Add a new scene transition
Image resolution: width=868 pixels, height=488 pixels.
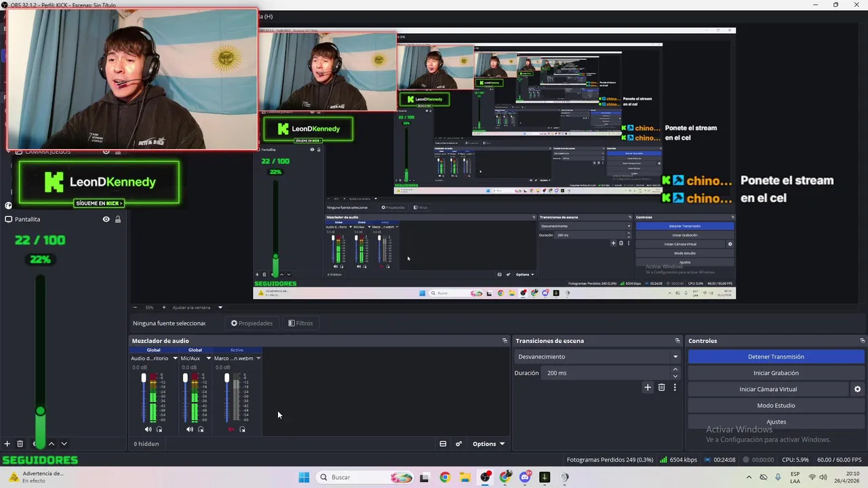point(648,388)
